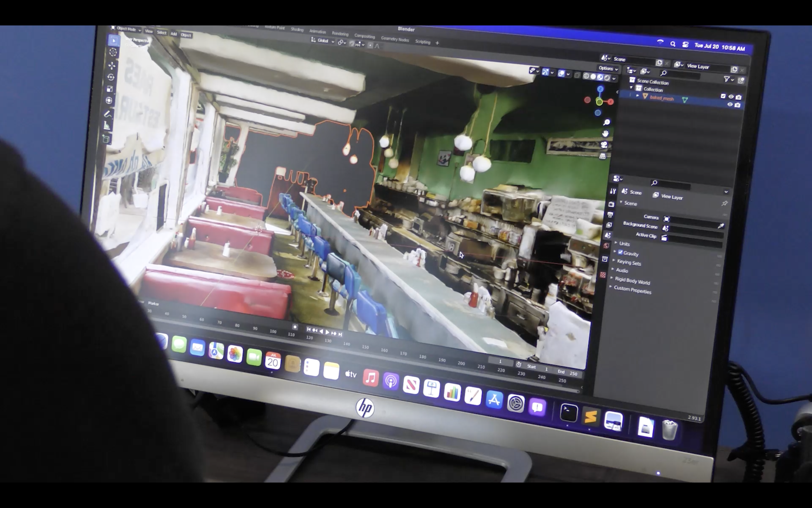This screenshot has height=508, width=812.
Task: Choose the Move tool
Action: click(112, 65)
